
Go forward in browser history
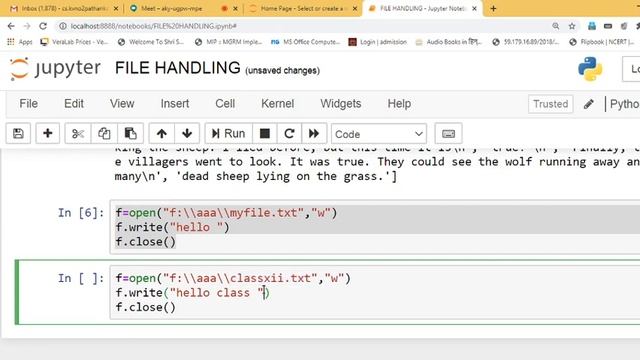pos(27,26)
